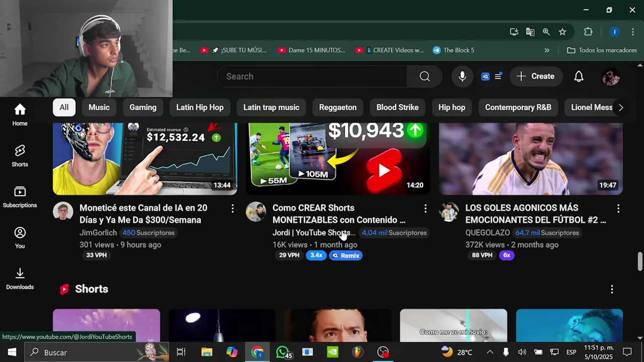Open the Remix badge on Jordi video
644x362 pixels.
point(346,255)
